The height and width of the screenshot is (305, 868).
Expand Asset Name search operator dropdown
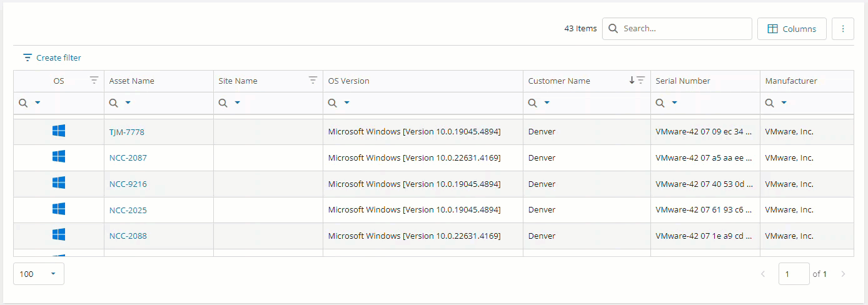(x=128, y=102)
